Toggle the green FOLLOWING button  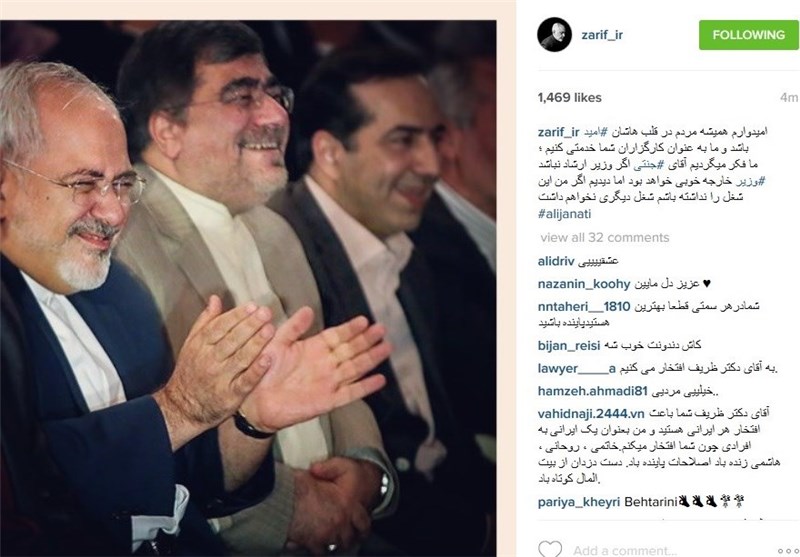(748, 35)
